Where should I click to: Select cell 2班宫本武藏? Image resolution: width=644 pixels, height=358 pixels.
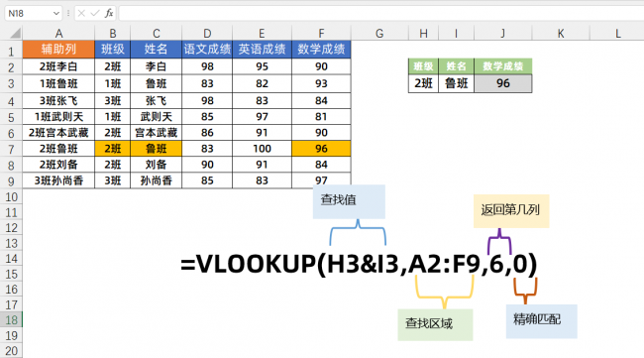(58, 133)
